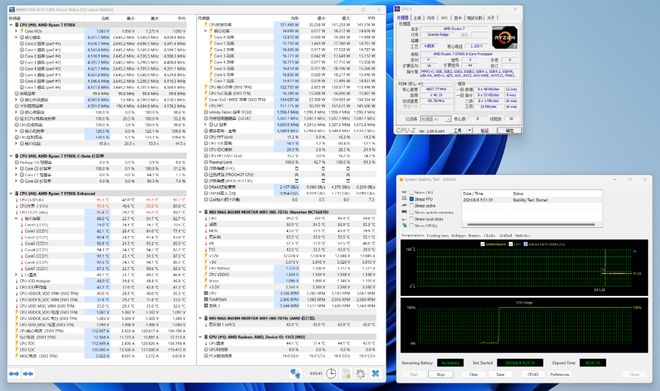Click the Elapsed Time readout field
Screen dimensions: 660x391
[x=593, y=362]
